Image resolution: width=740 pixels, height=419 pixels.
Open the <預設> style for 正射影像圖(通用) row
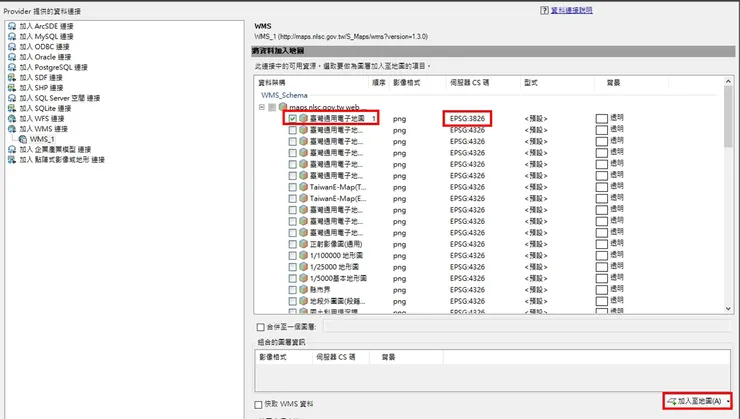coord(536,244)
